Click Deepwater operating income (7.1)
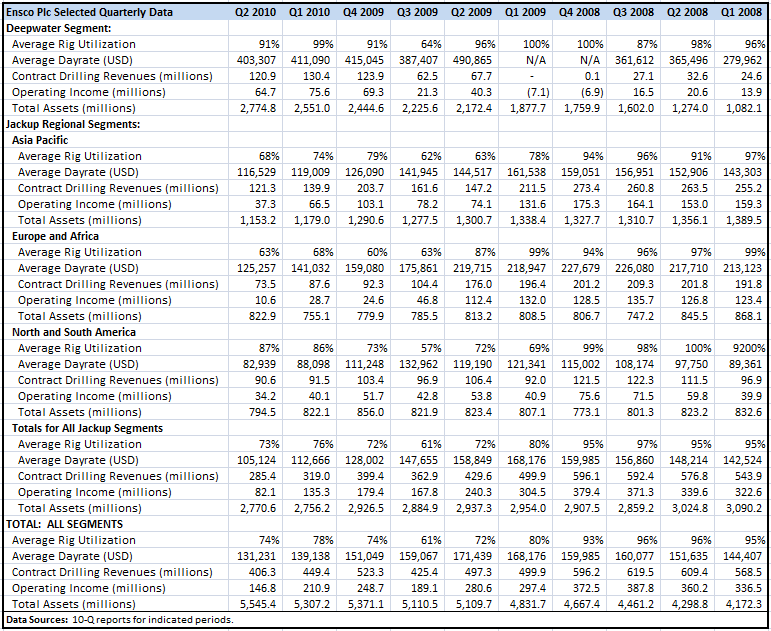771x631 pixels. 537,92
